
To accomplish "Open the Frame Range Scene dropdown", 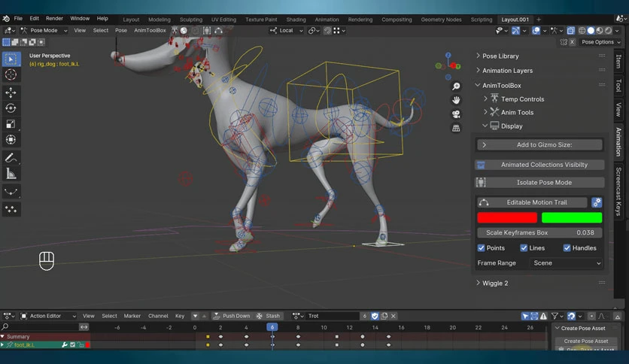I will tap(567, 263).
